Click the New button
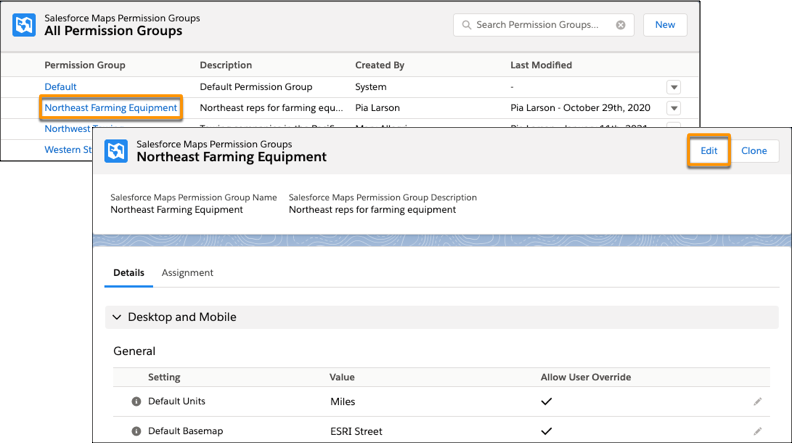 coord(665,25)
